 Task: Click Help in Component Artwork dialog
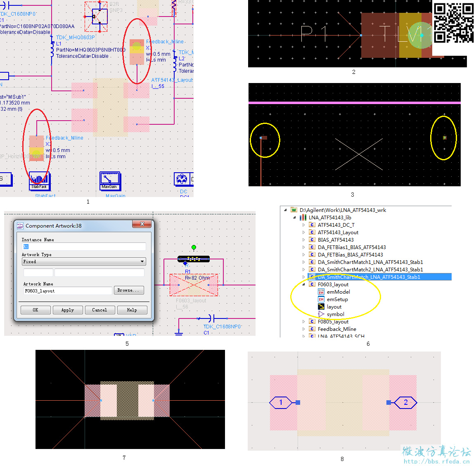click(x=132, y=310)
